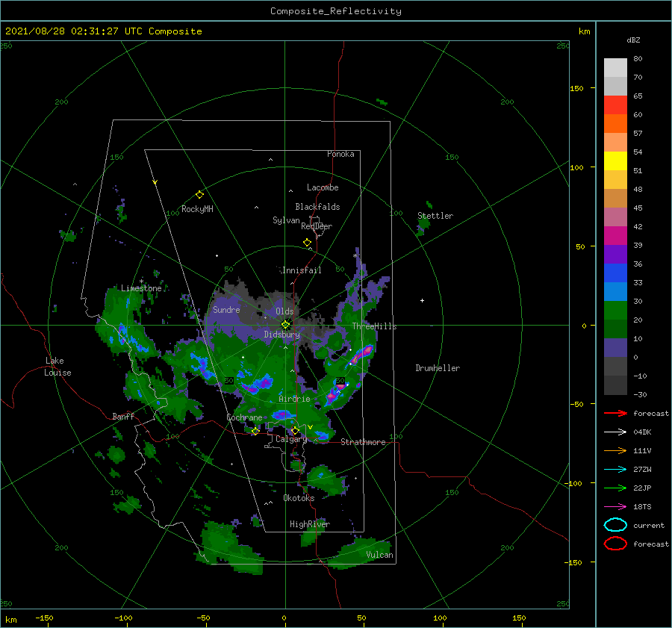Click the red forecast ellipse in legend
This screenshot has width=672, height=628.
tap(615, 544)
